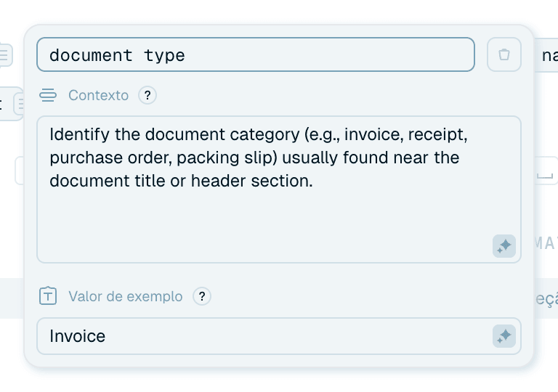Viewport: 558px width, 392px height.
Task: Click the Contexto label
Action: [x=98, y=95]
